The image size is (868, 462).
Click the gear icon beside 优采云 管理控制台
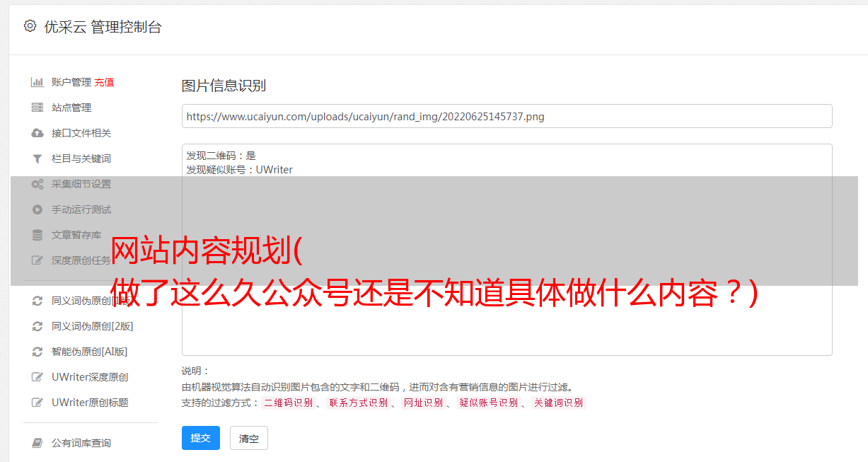tap(30, 26)
